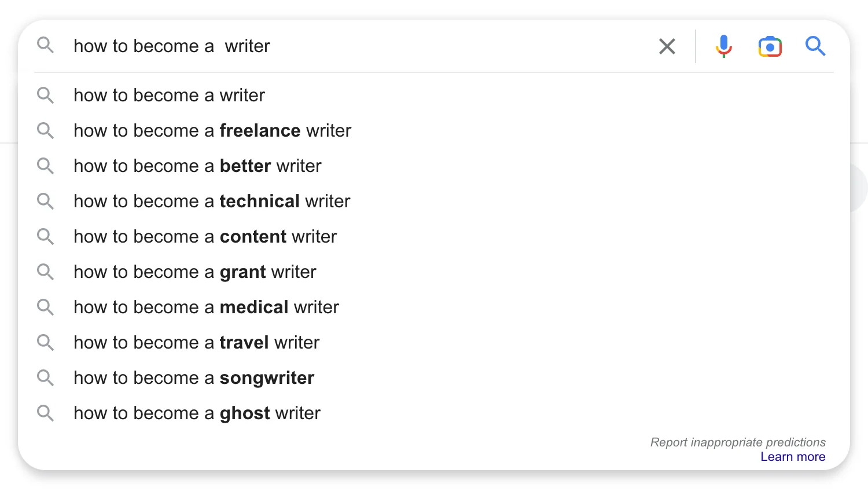The height and width of the screenshot is (491, 868).
Task: Select suggestion 'how to become a writer'
Action: pyautogui.click(x=169, y=96)
